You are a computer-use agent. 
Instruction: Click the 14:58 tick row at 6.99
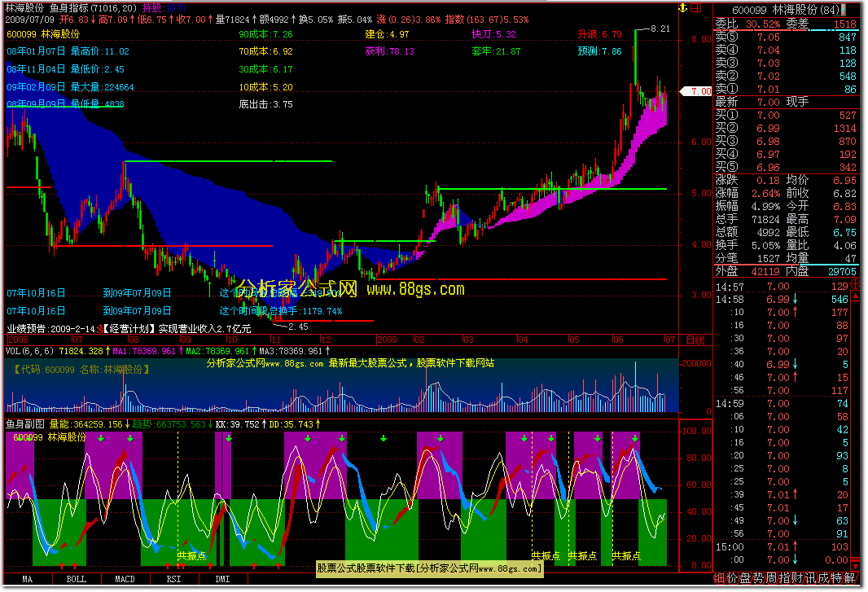[782, 299]
